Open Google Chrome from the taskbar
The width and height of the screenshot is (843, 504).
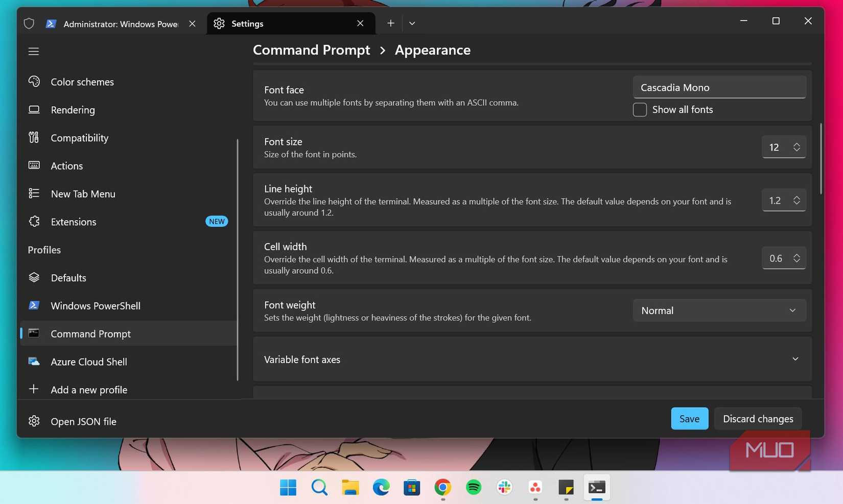click(443, 487)
